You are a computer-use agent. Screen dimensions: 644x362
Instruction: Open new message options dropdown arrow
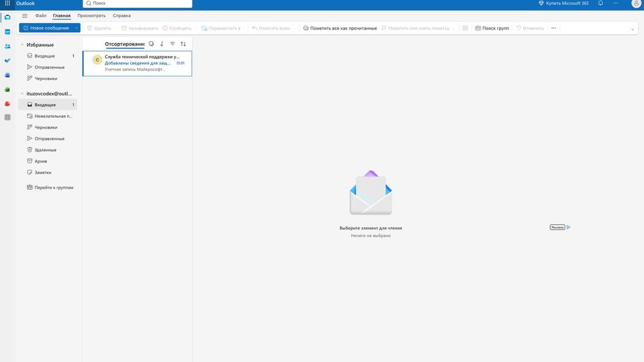tap(77, 28)
